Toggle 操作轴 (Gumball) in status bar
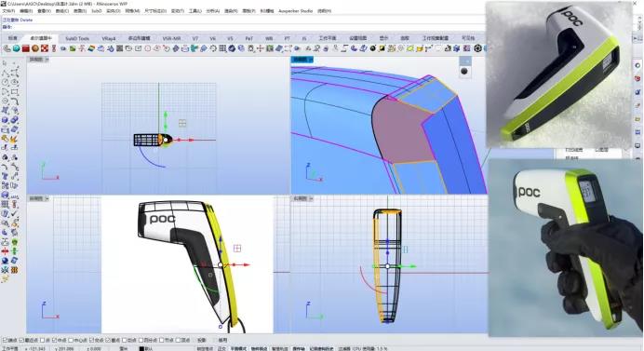The image size is (644, 351). click(299, 348)
